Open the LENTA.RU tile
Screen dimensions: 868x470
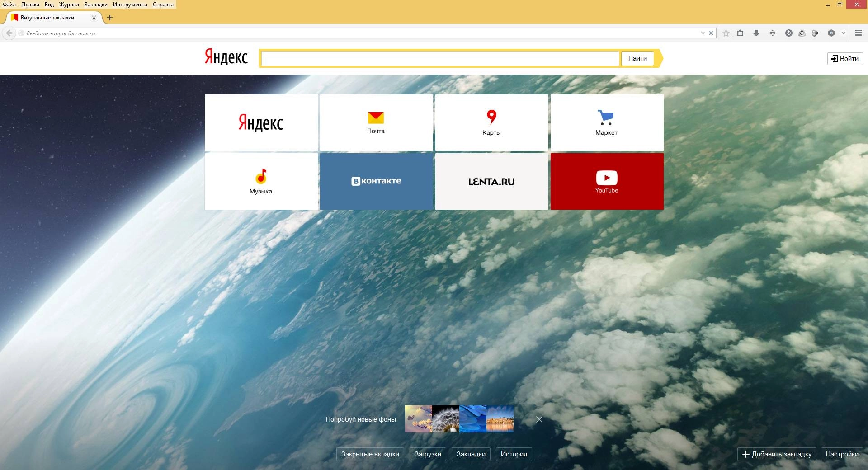(x=492, y=181)
